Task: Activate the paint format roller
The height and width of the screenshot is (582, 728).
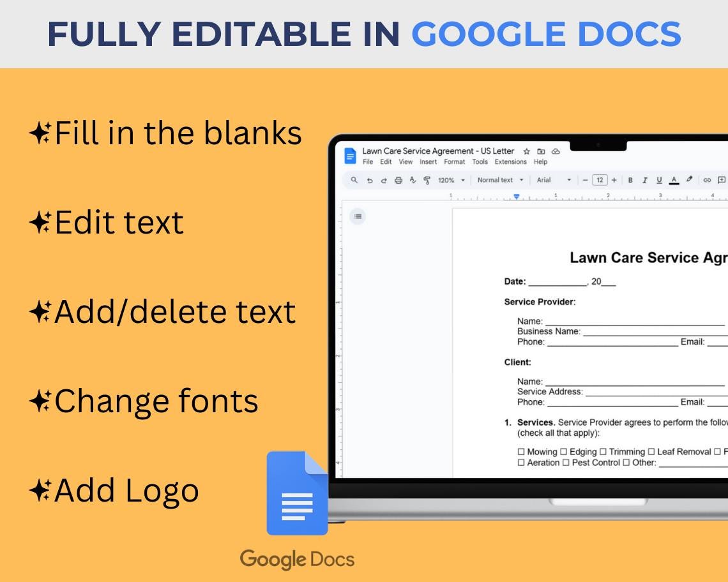Action: [x=427, y=180]
